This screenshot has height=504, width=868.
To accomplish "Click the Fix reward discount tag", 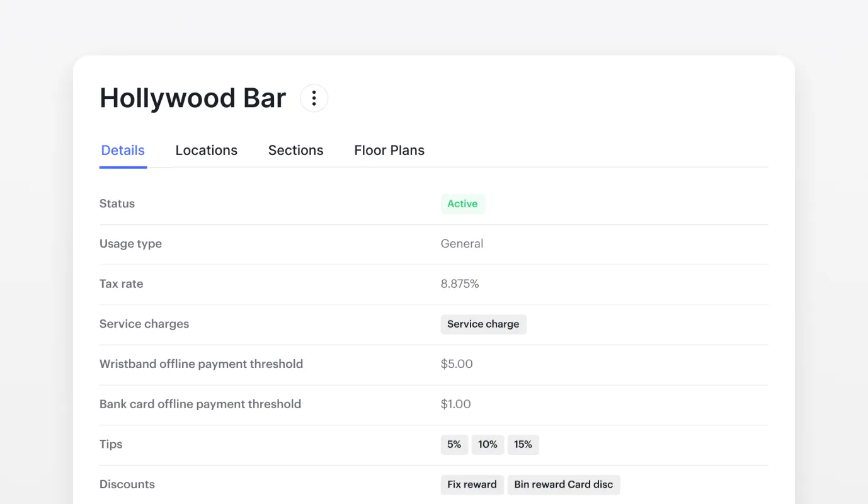I will click(x=472, y=484).
